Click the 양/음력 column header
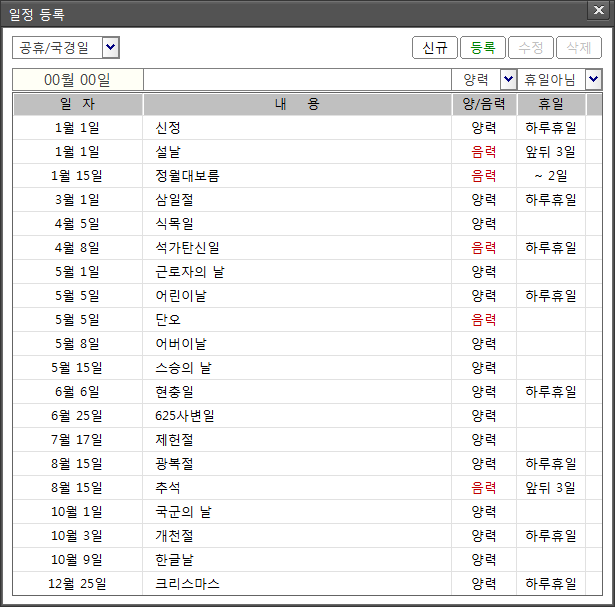The width and height of the screenshot is (615, 607). (x=484, y=104)
